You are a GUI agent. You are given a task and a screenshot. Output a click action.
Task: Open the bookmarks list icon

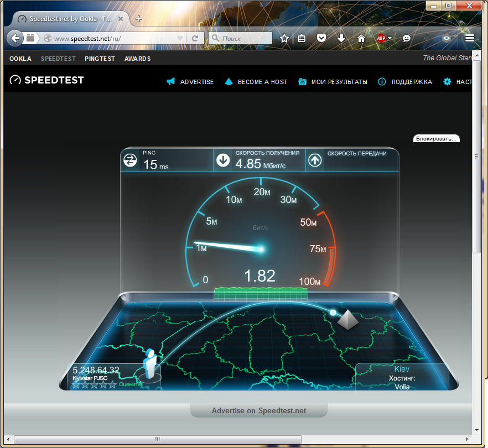302,38
